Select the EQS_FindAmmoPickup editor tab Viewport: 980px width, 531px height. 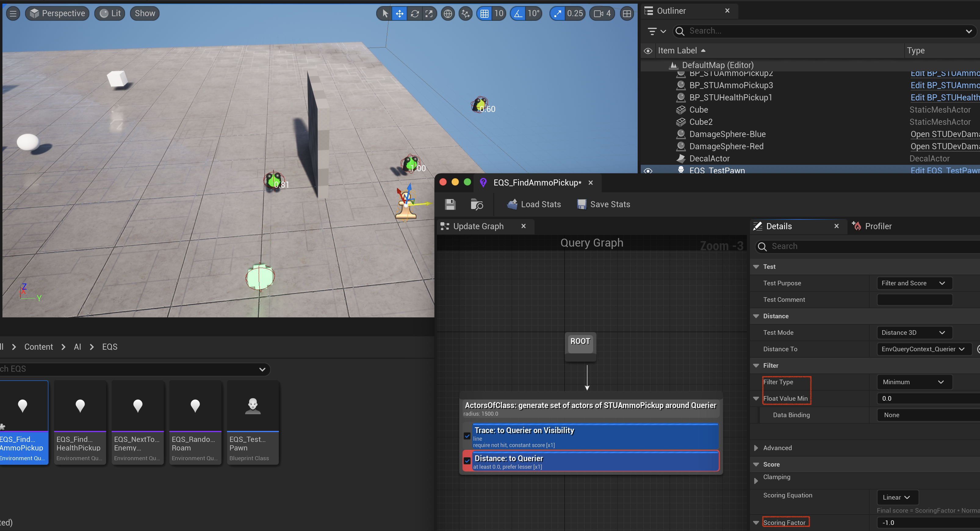point(537,183)
